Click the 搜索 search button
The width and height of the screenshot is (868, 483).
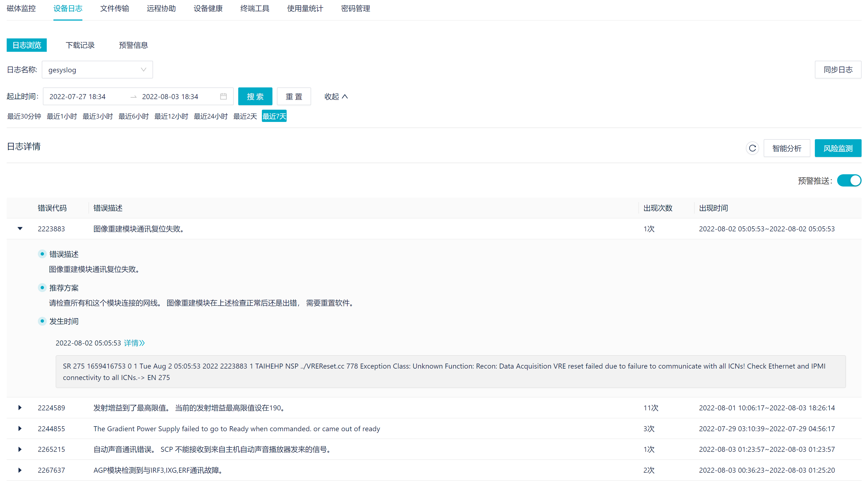(x=255, y=96)
